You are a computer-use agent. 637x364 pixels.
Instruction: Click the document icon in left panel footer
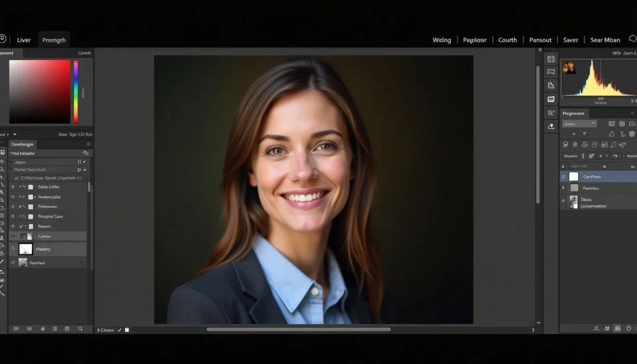click(x=55, y=328)
